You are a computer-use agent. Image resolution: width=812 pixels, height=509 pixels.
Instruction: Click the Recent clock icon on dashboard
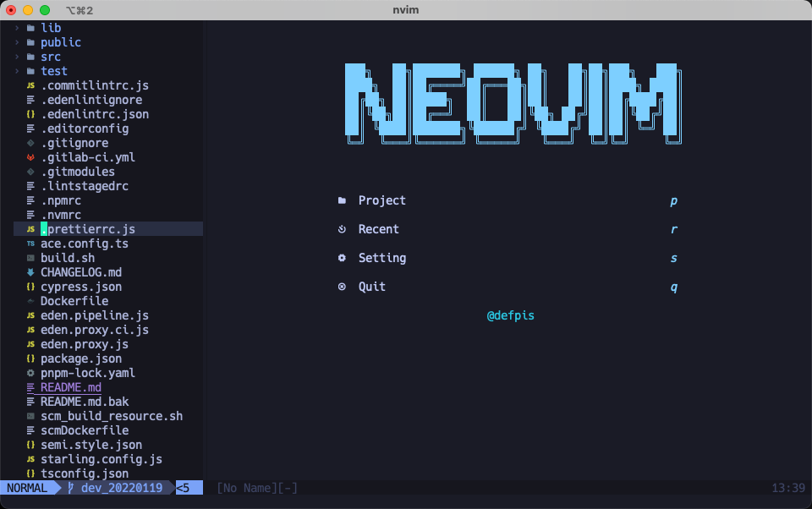[x=342, y=229]
